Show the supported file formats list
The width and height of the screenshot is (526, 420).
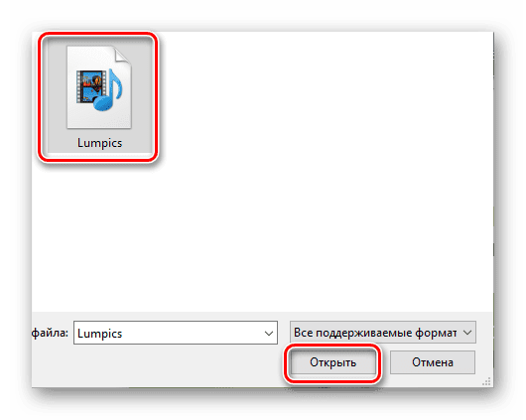(x=383, y=333)
